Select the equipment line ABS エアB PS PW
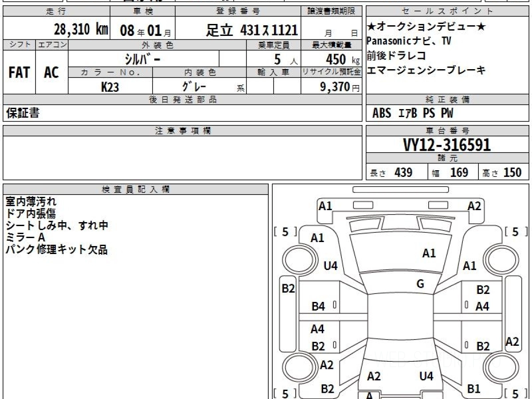The width and height of the screenshot is (532, 399). pyautogui.click(x=413, y=114)
